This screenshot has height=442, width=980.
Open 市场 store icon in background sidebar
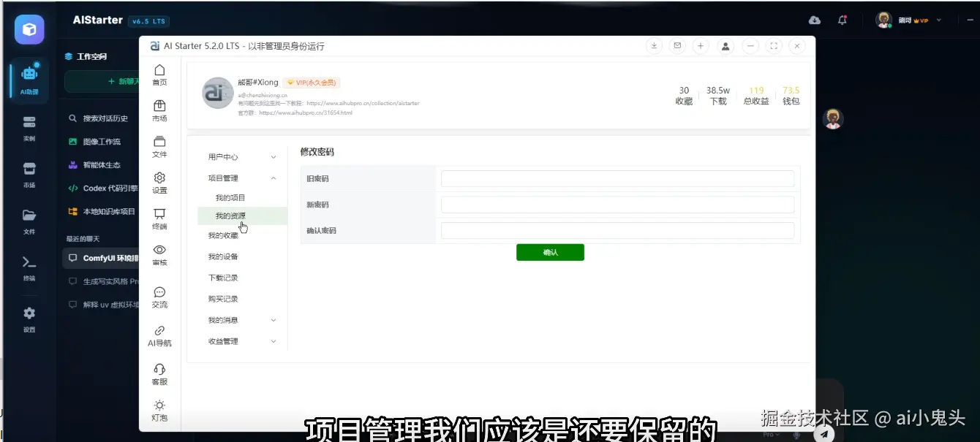(29, 174)
